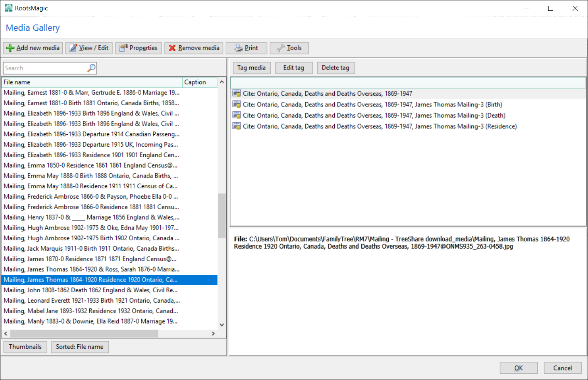Click the Media Gallery heading
Viewport: 588px width, 380px height.
(x=33, y=28)
